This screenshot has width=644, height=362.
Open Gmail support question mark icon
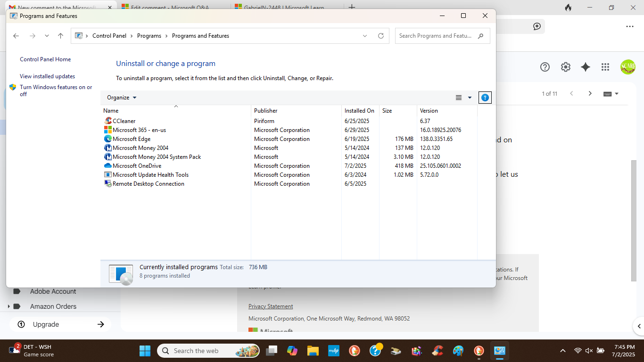[545, 67]
